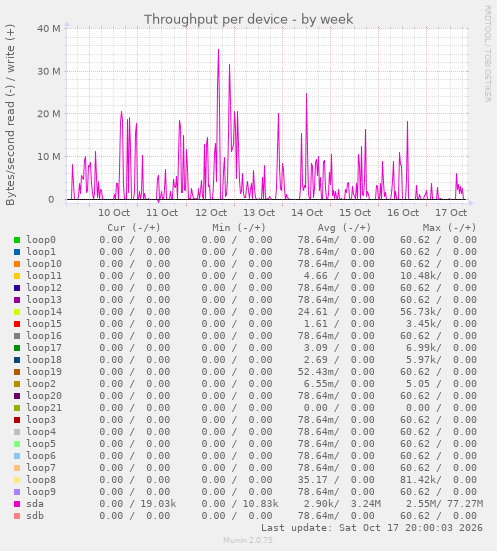Click the '14 Oct' x-axis label
497x551 pixels.
point(307,213)
